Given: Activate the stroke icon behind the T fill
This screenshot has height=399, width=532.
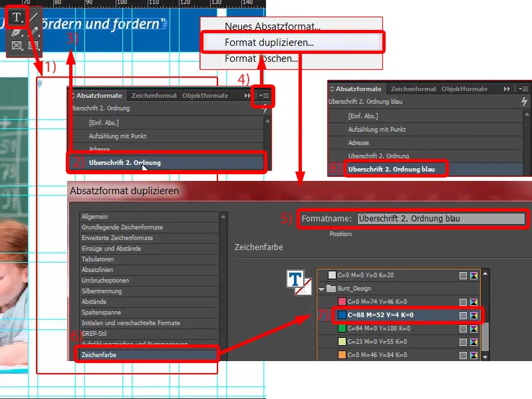Looking at the screenshot, I should coord(305,288).
